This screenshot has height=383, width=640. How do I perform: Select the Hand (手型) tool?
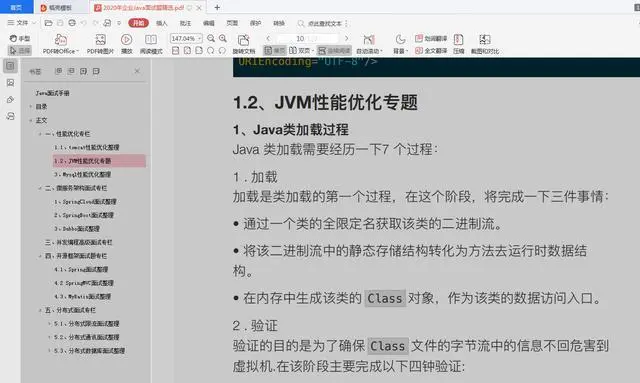(x=20, y=38)
